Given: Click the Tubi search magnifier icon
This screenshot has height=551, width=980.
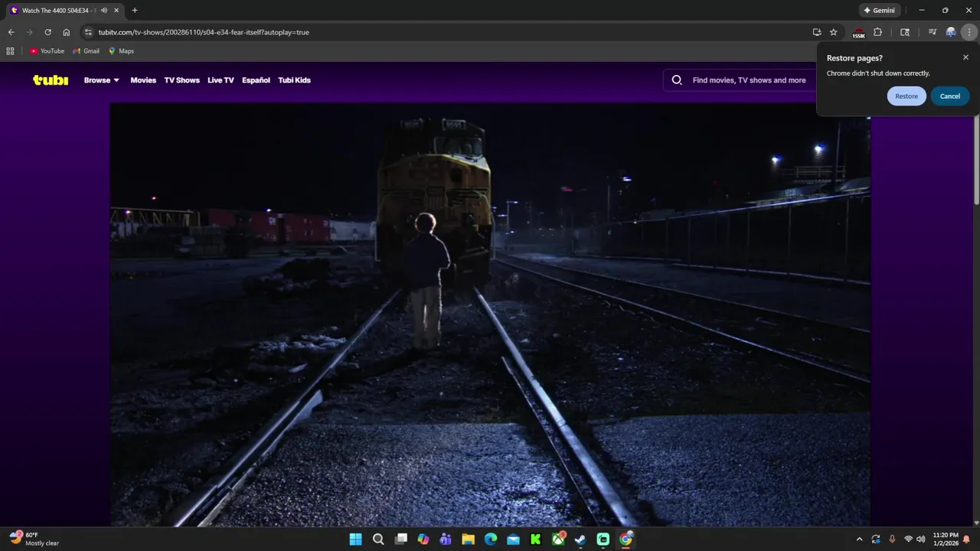Looking at the screenshot, I should (x=677, y=80).
